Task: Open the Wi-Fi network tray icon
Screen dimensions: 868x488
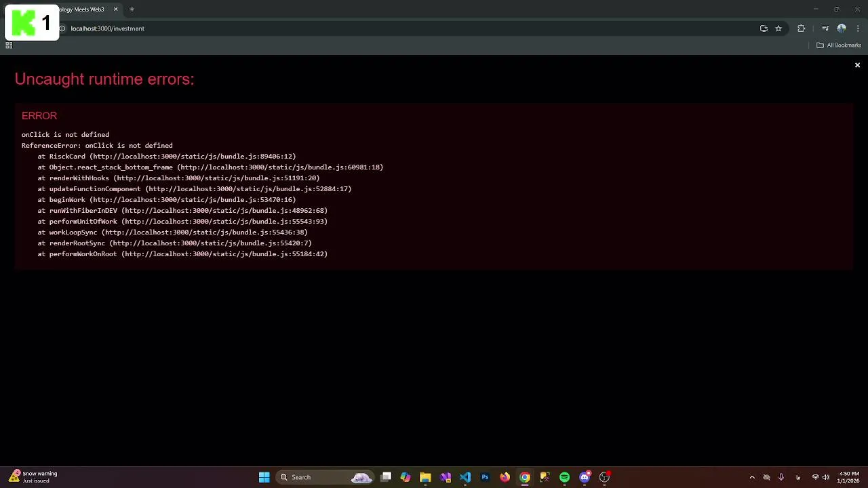Action: [815, 477]
